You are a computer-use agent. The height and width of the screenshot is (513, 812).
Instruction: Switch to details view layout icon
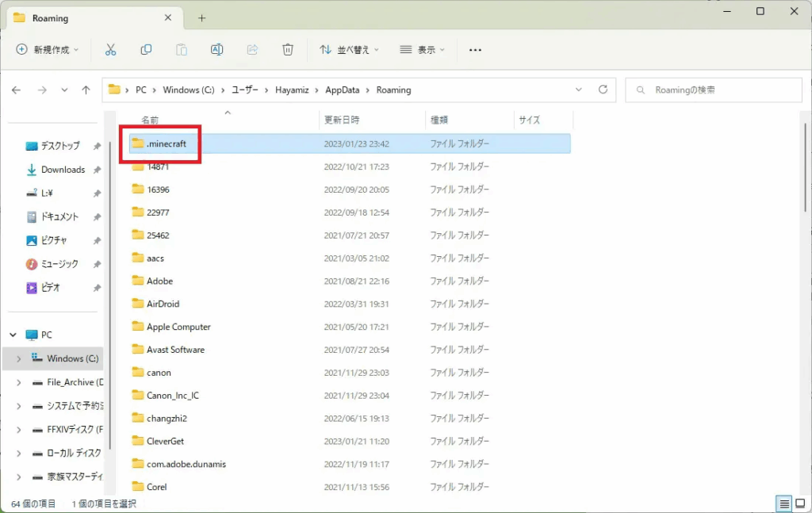point(783,503)
